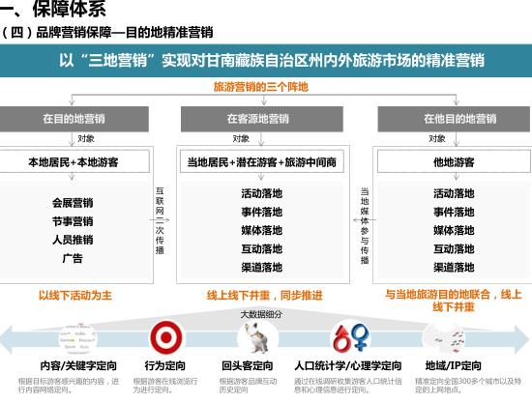Click the 当地居民+潜在游客+旅游中间商 box
Image resolution: width=532 pixels, height=403 pixels.
262,161
